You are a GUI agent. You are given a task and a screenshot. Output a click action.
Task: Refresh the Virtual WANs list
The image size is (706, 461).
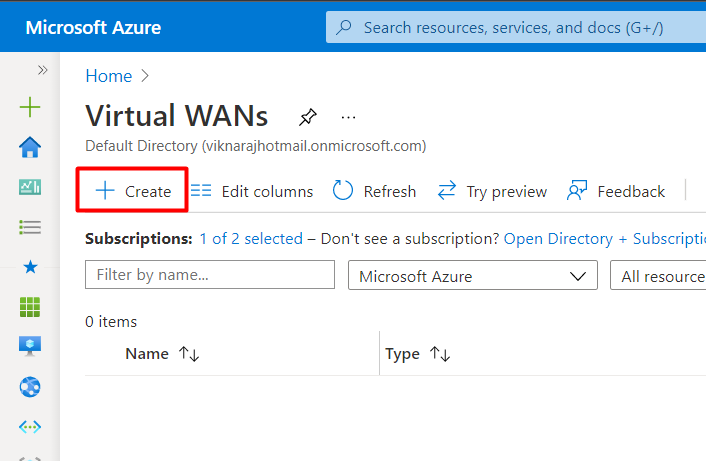[x=375, y=191]
